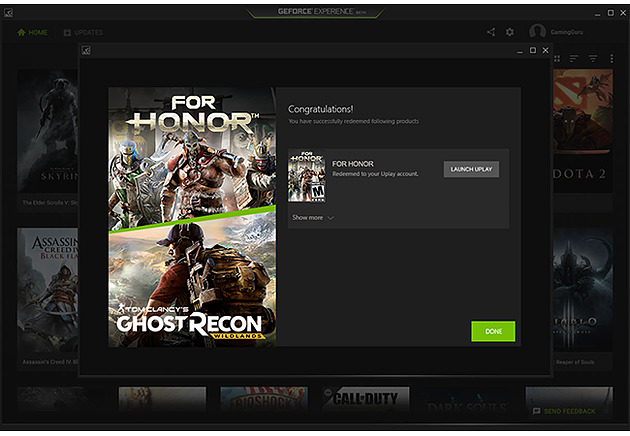This screenshot has height=436, width=630.
Task: Open settings gear icon
Action: [x=509, y=32]
